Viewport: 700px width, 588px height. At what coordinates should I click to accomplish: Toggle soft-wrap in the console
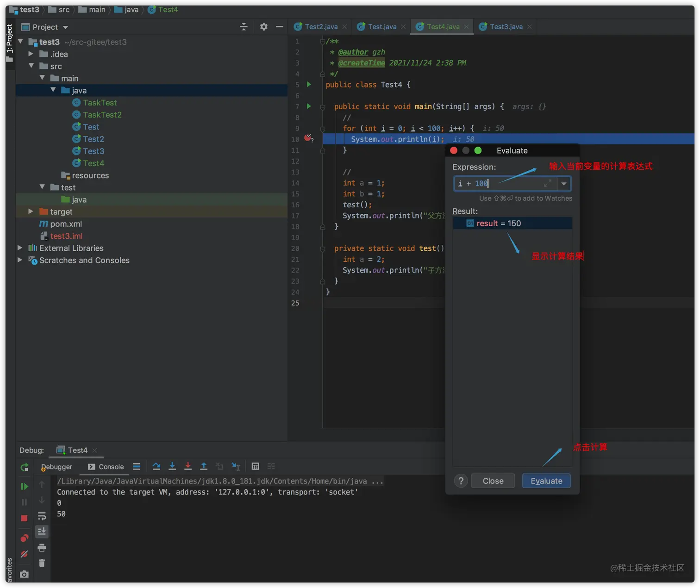pyautogui.click(x=42, y=516)
